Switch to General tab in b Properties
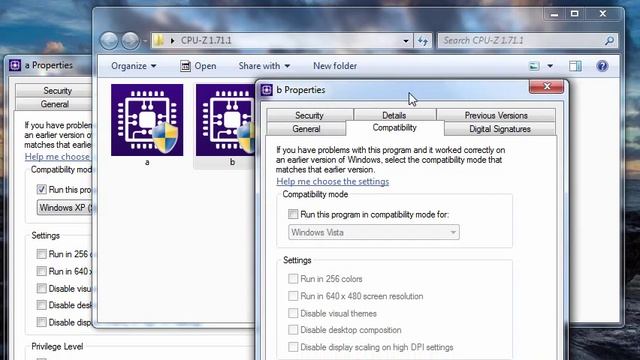 pyautogui.click(x=306, y=129)
